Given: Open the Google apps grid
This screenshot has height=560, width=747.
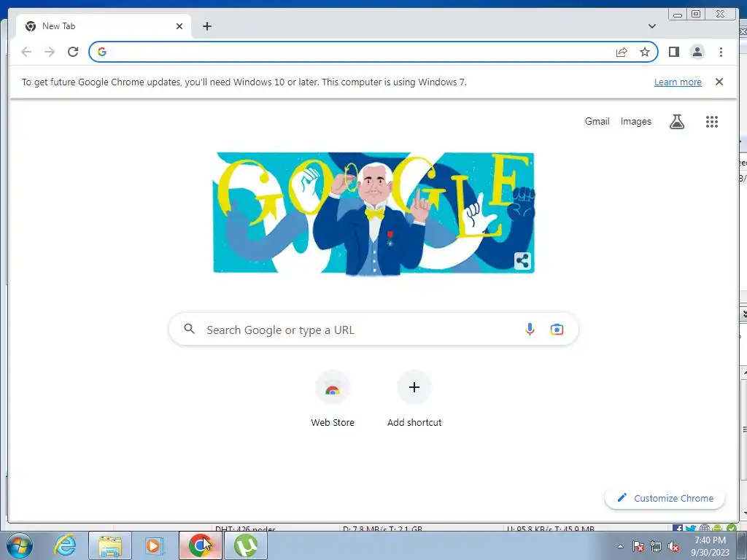Looking at the screenshot, I should (711, 122).
